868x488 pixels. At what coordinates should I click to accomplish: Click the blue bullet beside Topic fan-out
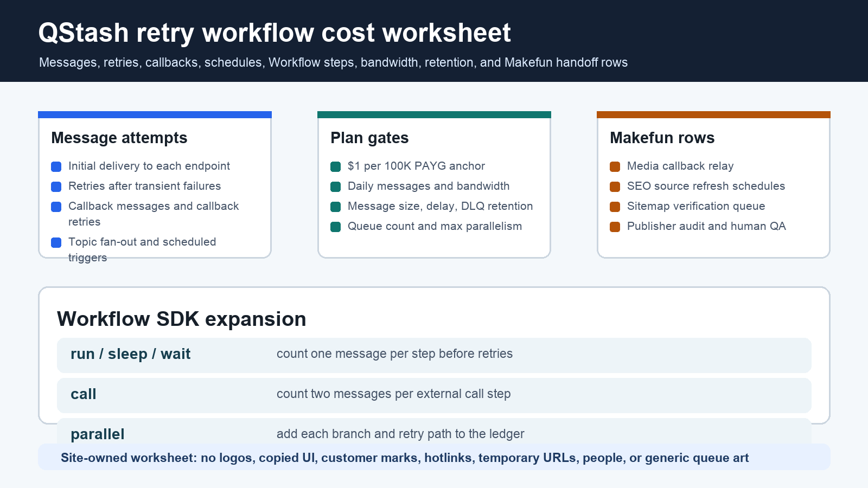coord(56,242)
